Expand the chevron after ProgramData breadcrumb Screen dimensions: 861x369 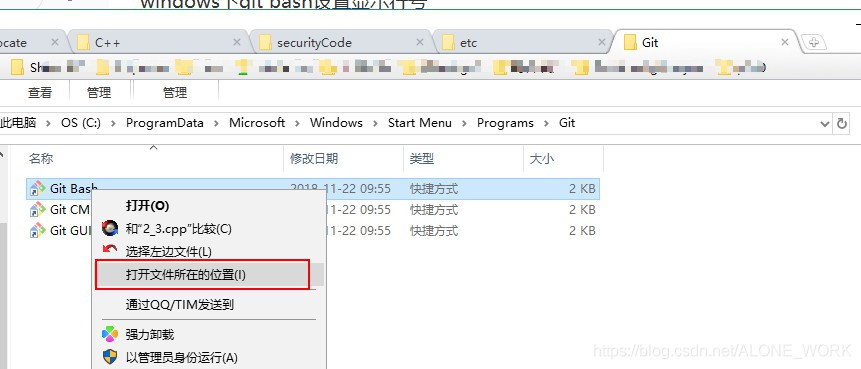click(216, 124)
